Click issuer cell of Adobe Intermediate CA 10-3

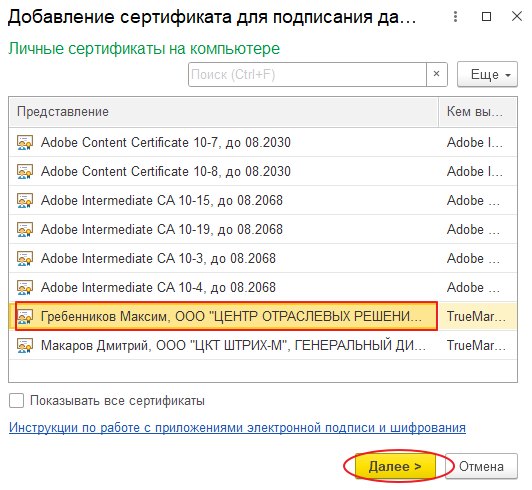coord(477,258)
